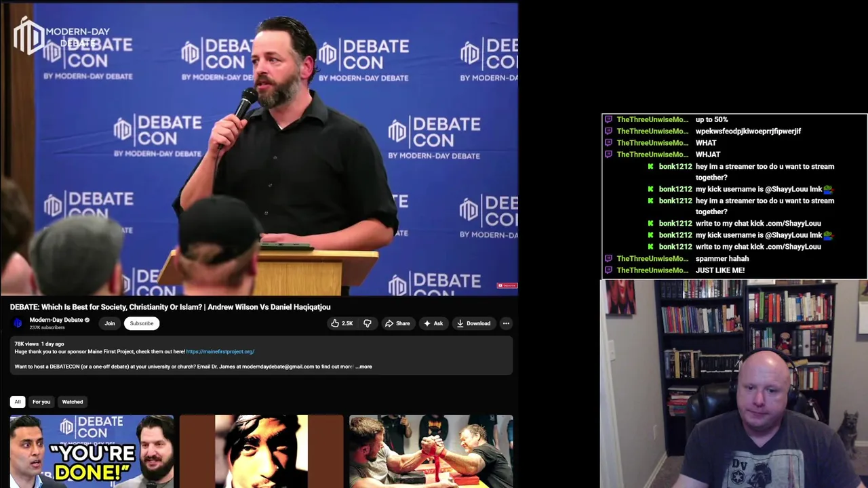
Task: Open the Modern-Day Debate channel name
Action: [x=56, y=320]
